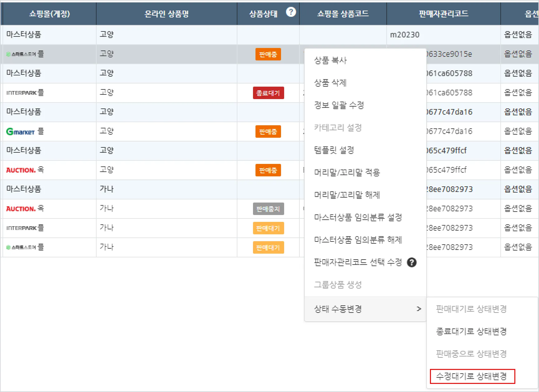This screenshot has width=539, height=392.
Task: Expand the 상태 수동변경 submenu arrow
Action: click(x=419, y=309)
